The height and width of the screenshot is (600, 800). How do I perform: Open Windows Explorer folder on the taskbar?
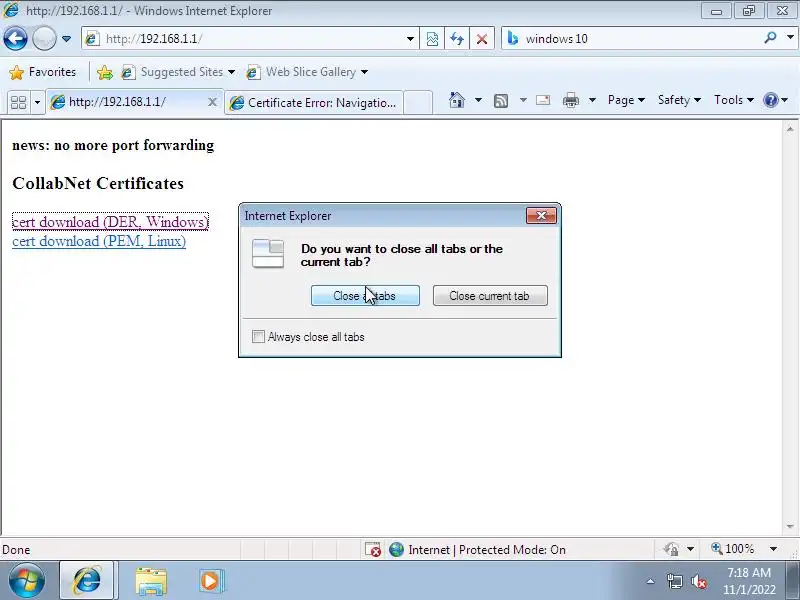click(151, 581)
